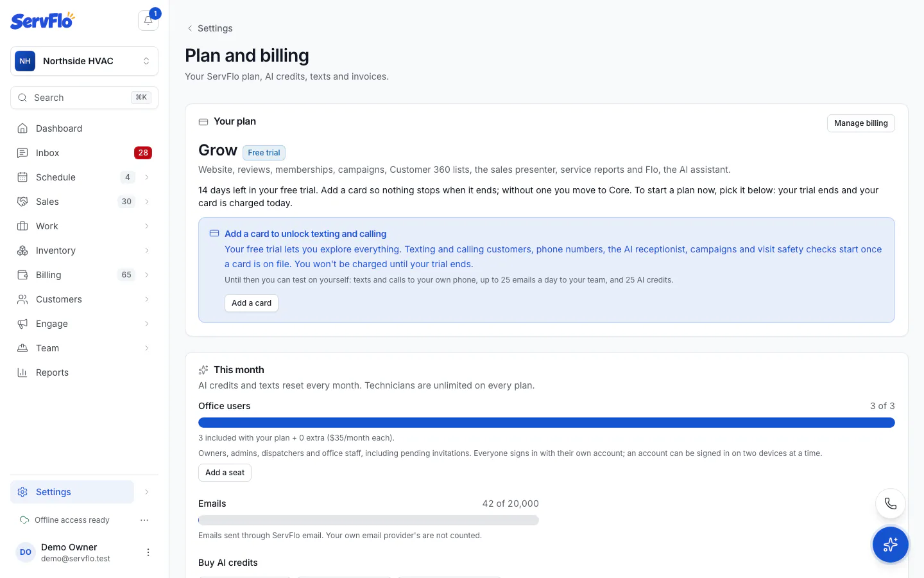Expand the Billing submenu chevron
The height and width of the screenshot is (578, 924).
pos(147,275)
